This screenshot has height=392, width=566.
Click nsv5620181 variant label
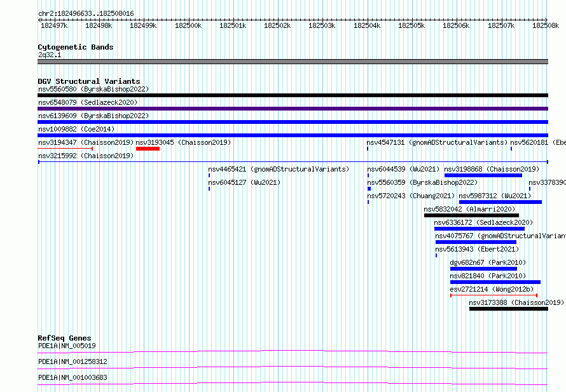(538, 142)
